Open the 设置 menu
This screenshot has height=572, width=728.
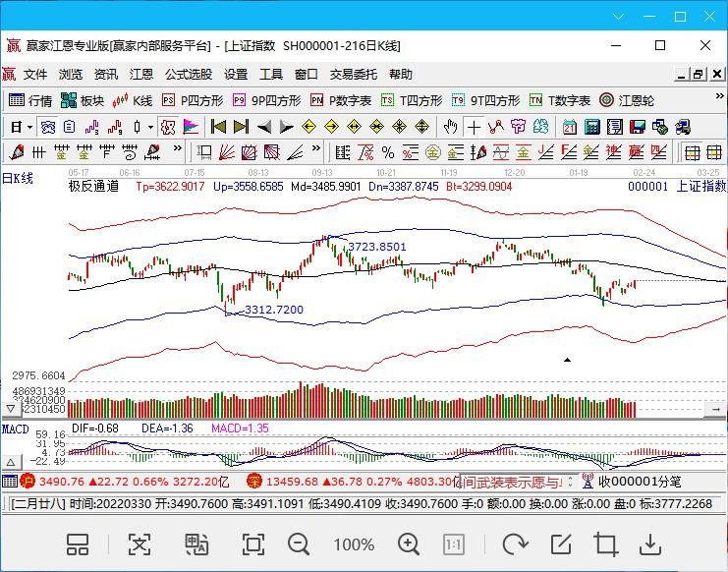coord(236,75)
